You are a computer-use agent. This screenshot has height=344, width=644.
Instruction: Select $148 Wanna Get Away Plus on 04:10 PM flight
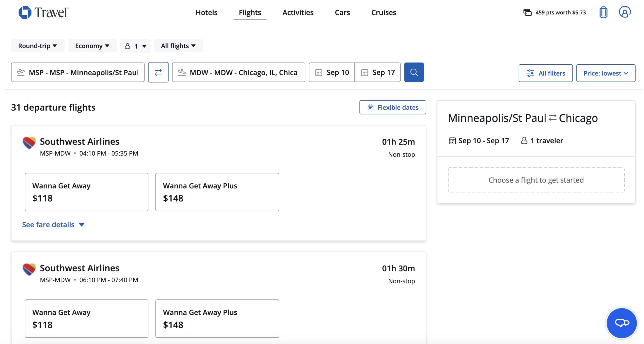(x=217, y=192)
